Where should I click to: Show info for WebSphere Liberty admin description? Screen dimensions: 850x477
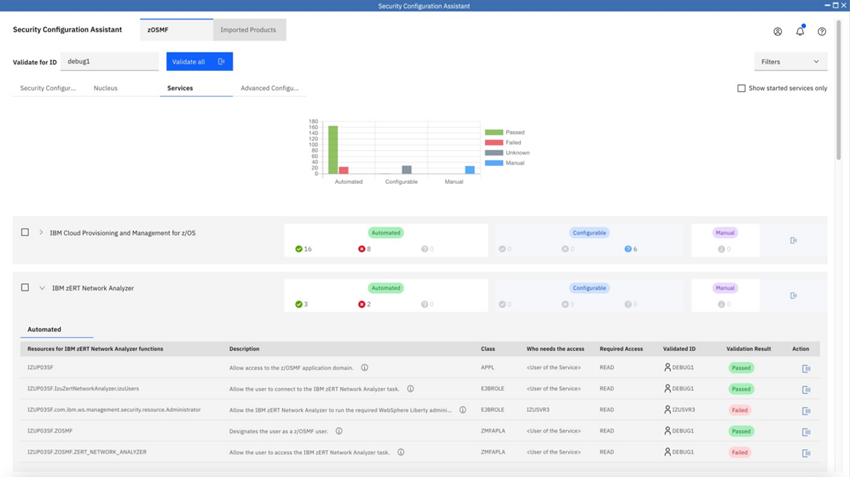(462, 410)
